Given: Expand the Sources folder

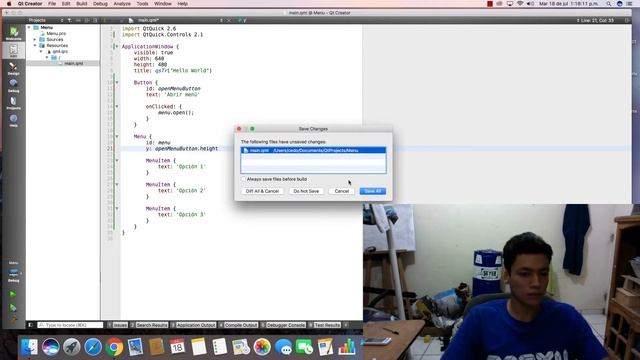Looking at the screenshot, I should (x=35, y=40).
